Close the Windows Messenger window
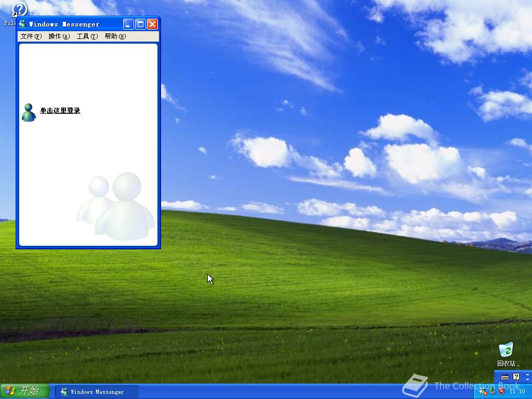532x399 pixels. (x=152, y=24)
